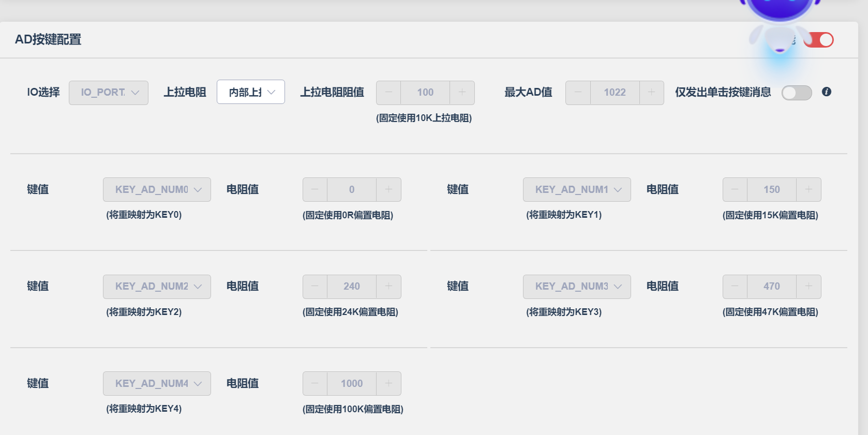Click the AD按键配置 section title
The width and height of the screenshot is (868, 435).
coord(48,39)
